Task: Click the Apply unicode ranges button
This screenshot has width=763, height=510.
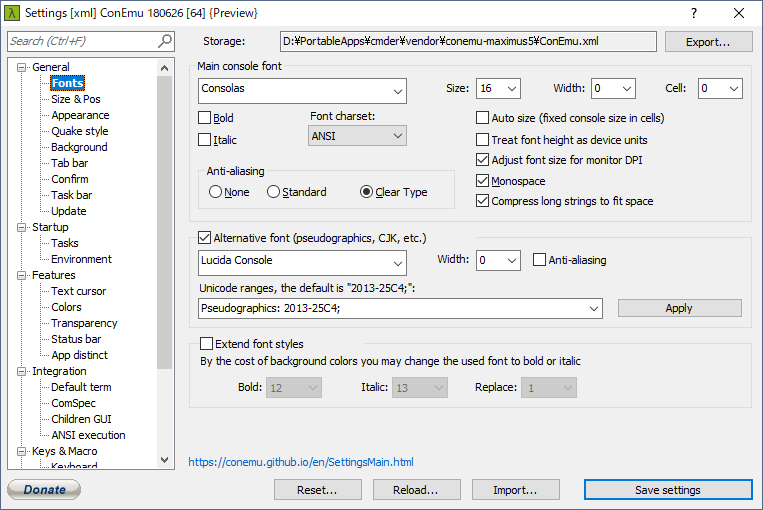Action: (679, 308)
